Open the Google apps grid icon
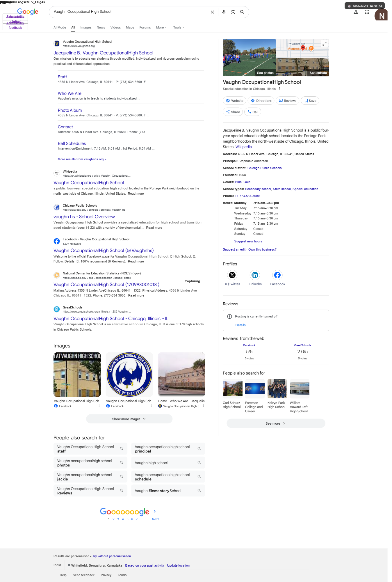This screenshot has width=392, height=582. point(367,12)
